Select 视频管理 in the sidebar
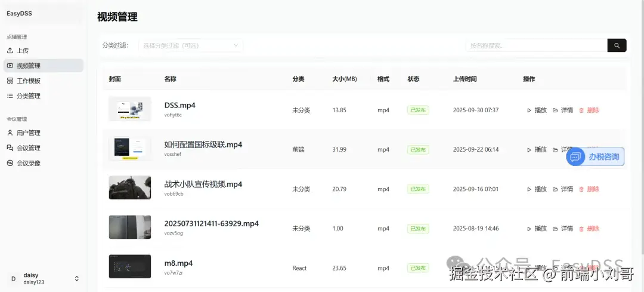 (43, 66)
